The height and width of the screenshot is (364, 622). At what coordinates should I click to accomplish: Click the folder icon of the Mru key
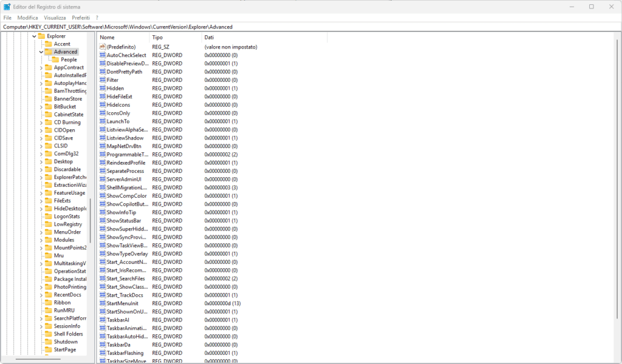click(49, 255)
